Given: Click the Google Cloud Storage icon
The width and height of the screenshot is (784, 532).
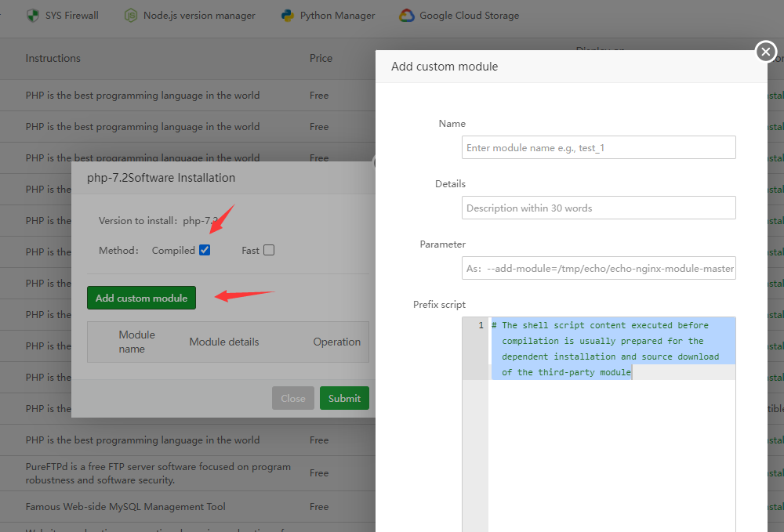Looking at the screenshot, I should pos(406,16).
